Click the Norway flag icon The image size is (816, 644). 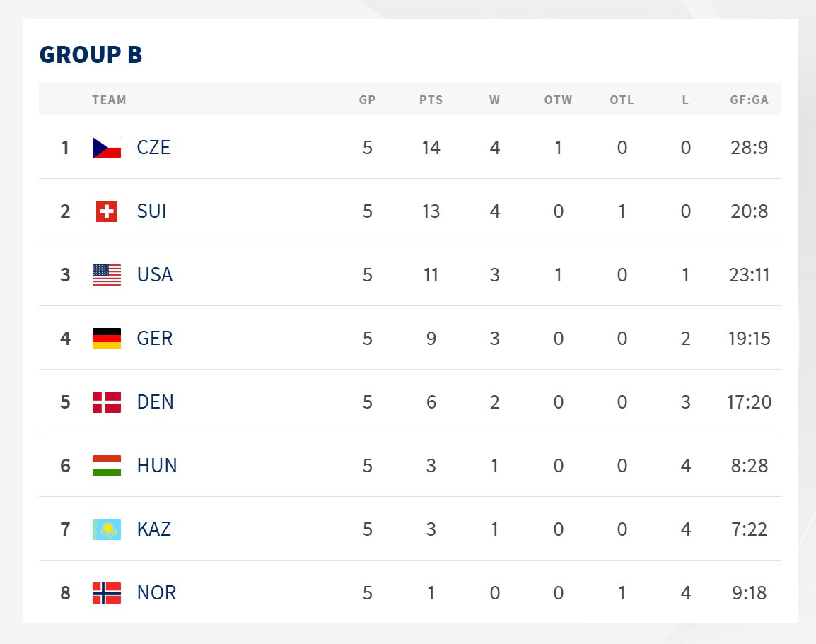(x=107, y=593)
